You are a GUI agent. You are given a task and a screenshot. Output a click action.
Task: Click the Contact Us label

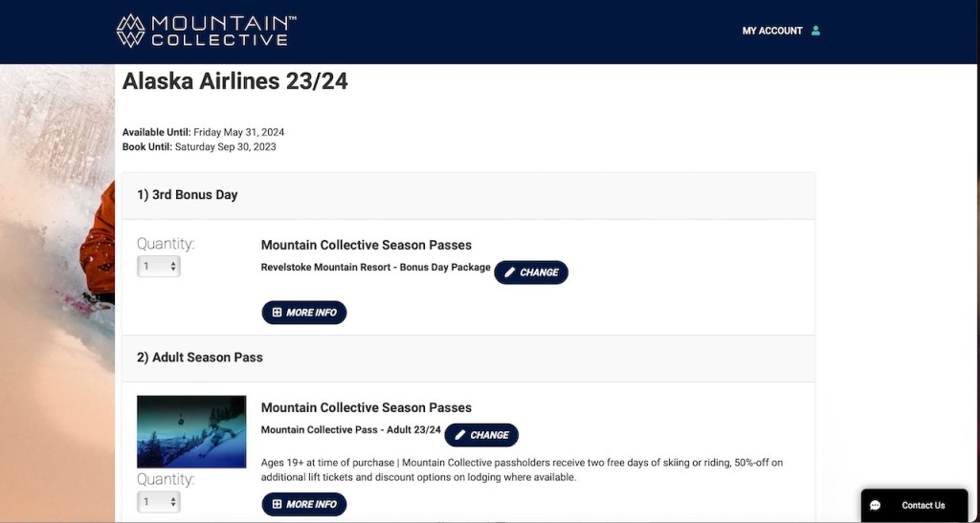(x=923, y=506)
